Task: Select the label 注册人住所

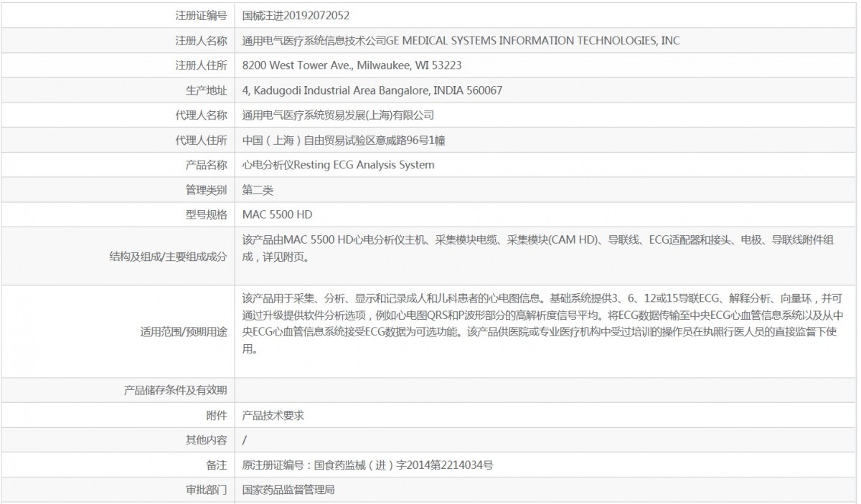Action: point(202,65)
